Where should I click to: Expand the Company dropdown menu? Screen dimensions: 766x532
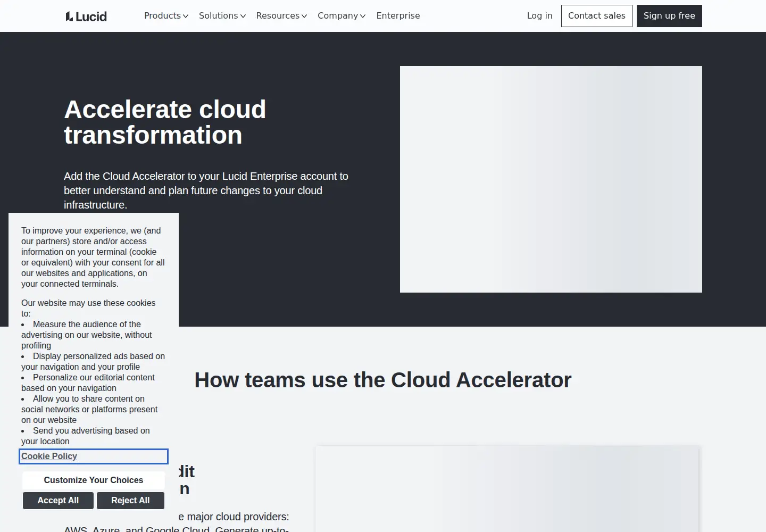tap(342, 16)
